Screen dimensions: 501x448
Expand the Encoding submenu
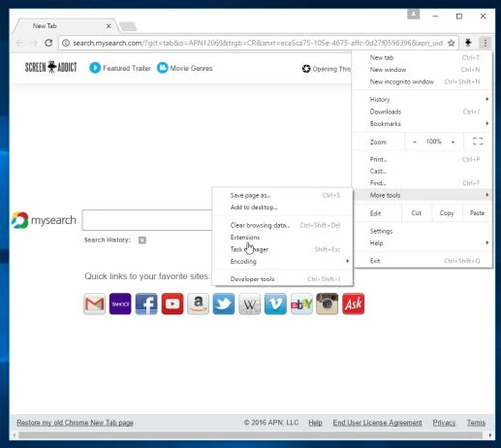coord(283,261)
